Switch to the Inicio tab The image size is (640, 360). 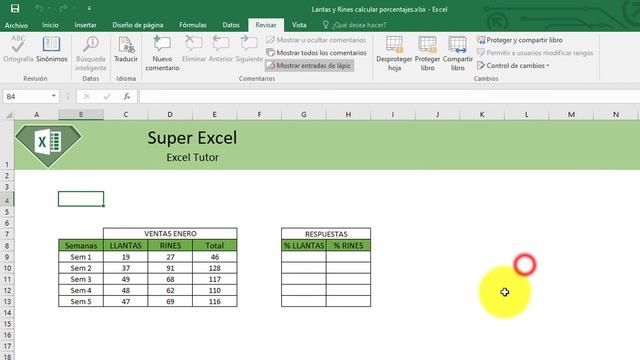pyautogui.click(x=50, y=25)
